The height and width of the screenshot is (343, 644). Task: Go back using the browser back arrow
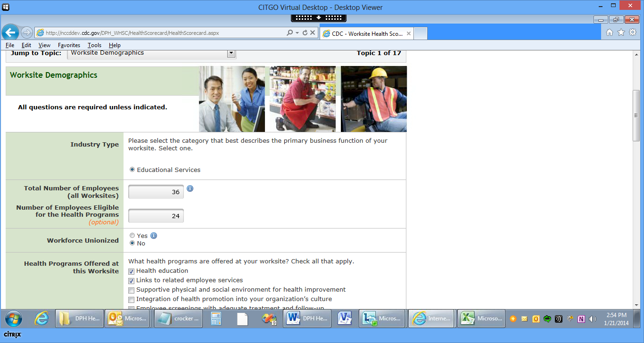11,33
